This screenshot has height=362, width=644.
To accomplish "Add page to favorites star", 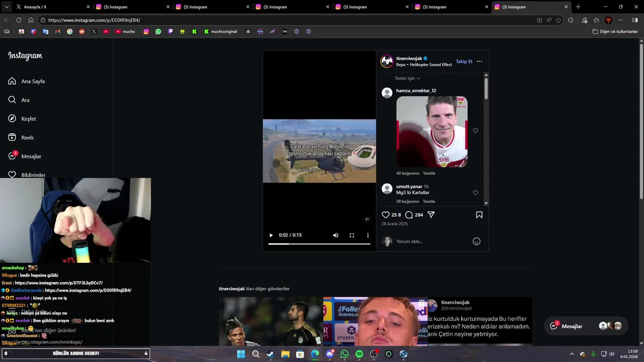I will 558,20.
